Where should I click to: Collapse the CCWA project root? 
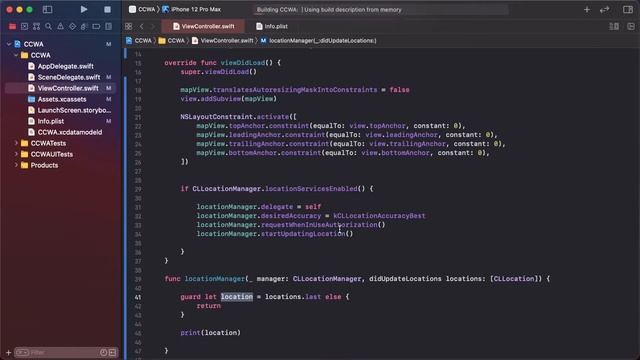pos(9,44)
